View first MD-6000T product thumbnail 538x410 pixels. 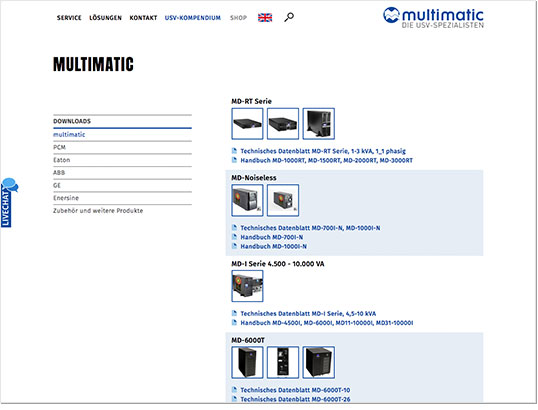pos(247,363)
